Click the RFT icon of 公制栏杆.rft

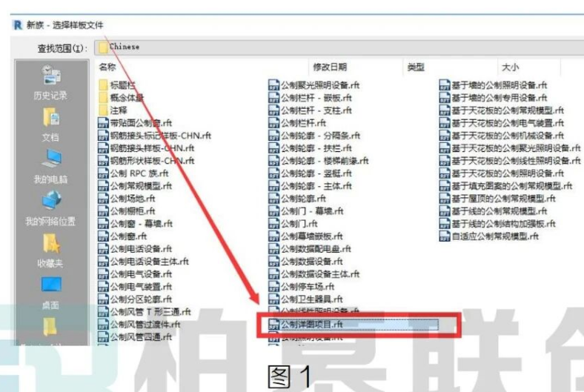pos(273,123)
